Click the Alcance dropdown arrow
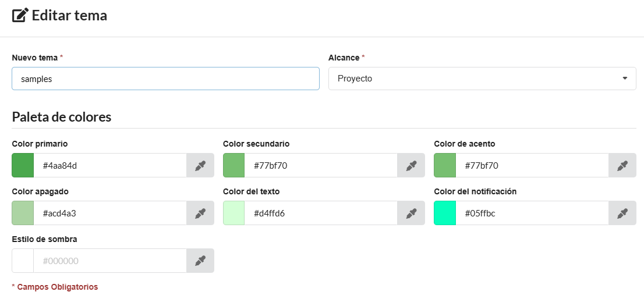The height and width of the screenshot is (306, 644). click(x=625, y=79)
